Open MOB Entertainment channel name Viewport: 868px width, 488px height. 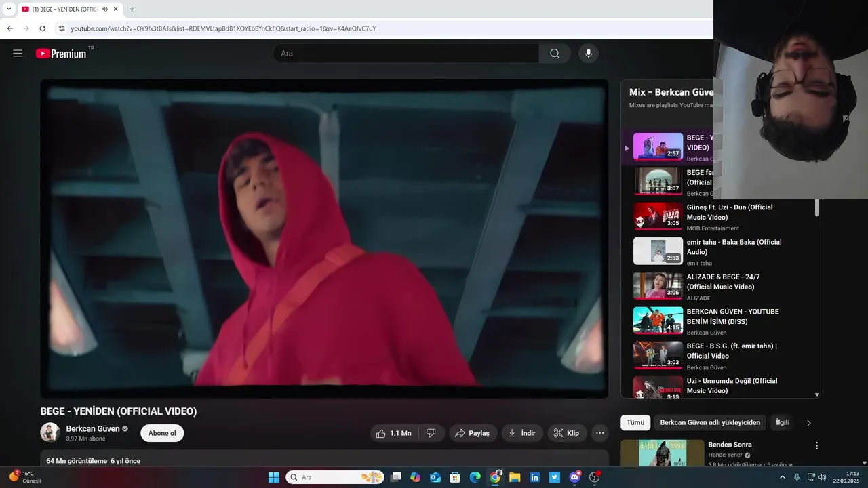click(713, 228)
